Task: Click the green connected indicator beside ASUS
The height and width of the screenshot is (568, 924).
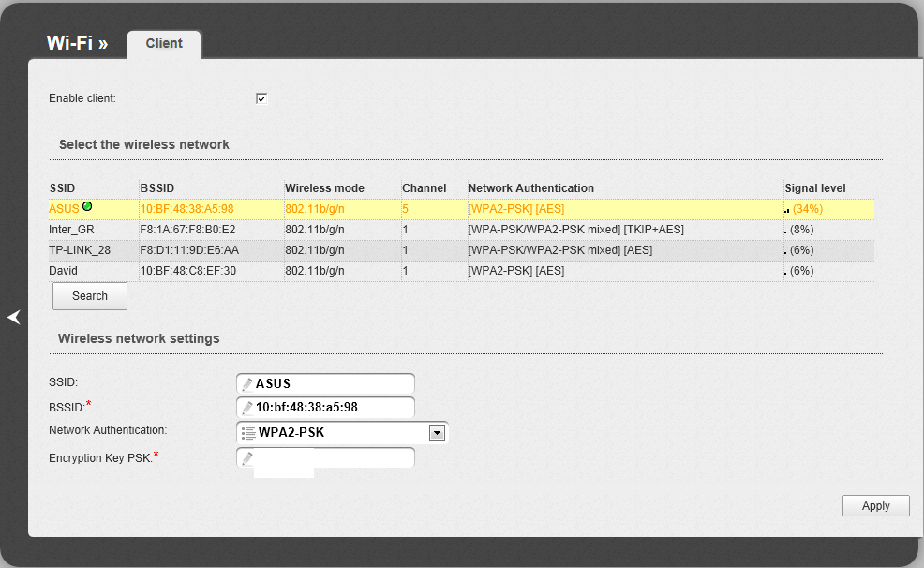Action: (x=87, y=206)
